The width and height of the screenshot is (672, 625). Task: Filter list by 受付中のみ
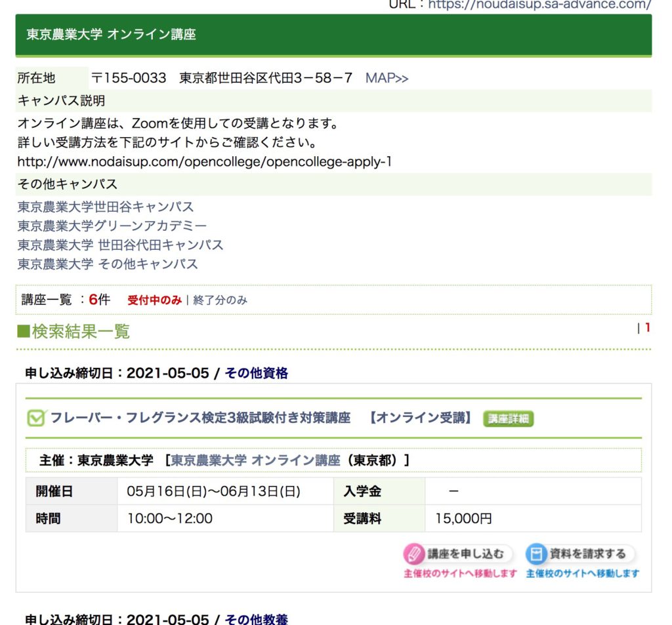[x=154, y=300]
